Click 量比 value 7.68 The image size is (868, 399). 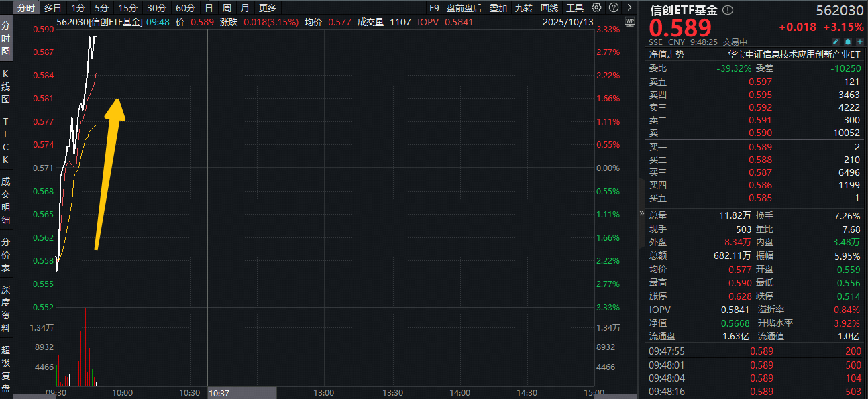pos(850,229)
